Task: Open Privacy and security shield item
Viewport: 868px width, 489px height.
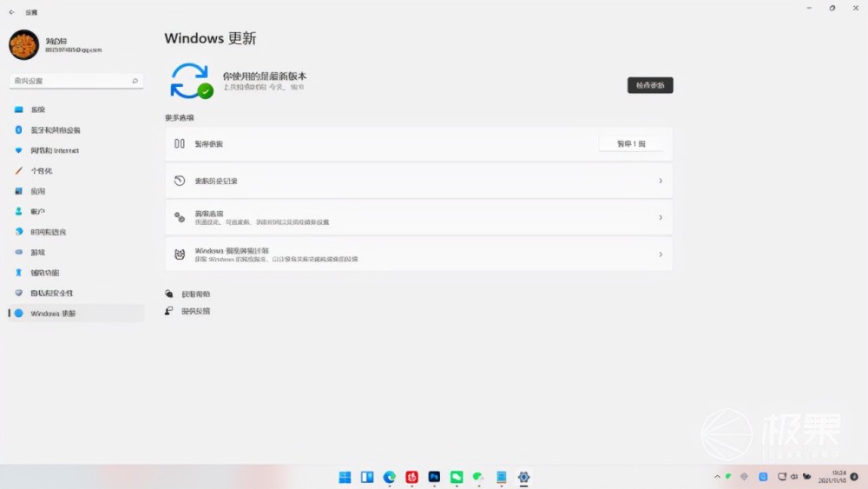Action: [x=51, y=293]
